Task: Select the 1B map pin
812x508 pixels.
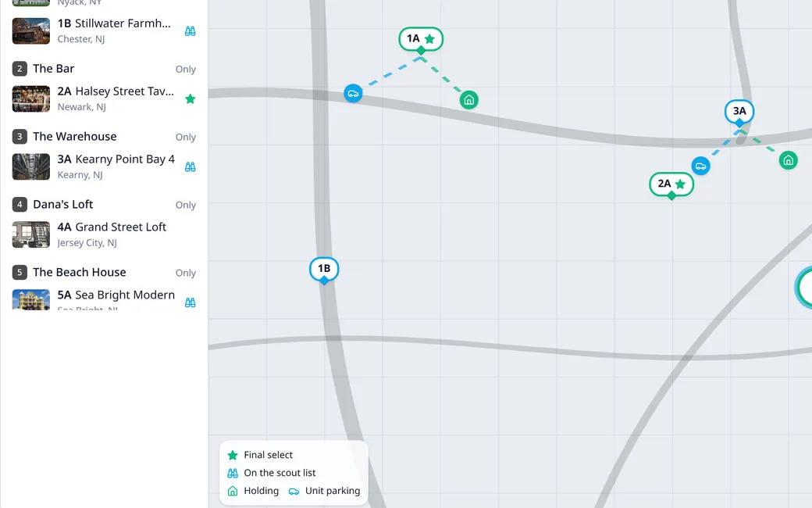Action: click(x=324, y=269)
